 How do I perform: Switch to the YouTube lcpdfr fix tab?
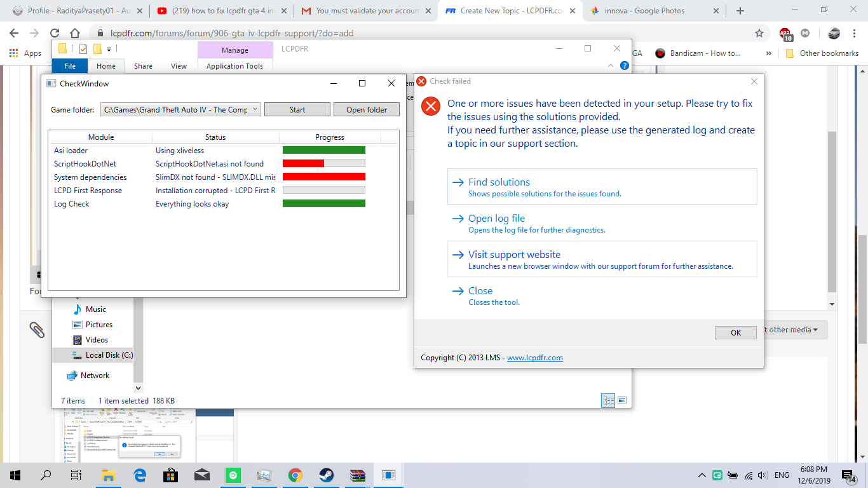pos(222,11)
